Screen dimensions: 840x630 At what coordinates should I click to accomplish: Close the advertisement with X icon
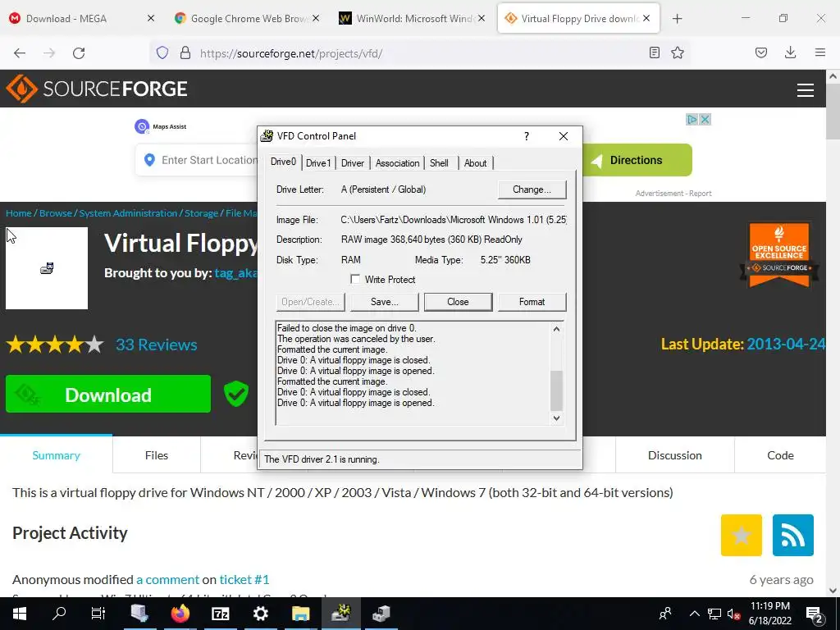(705, 120)
